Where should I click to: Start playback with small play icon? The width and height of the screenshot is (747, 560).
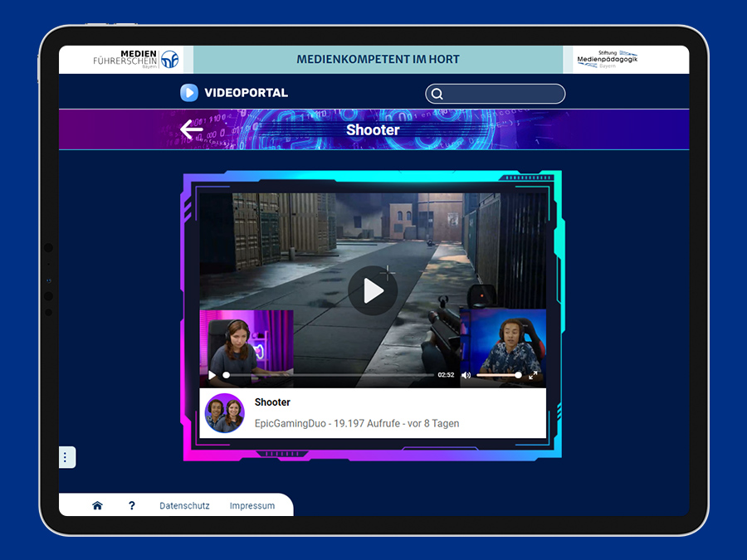(x=212, y=375)
